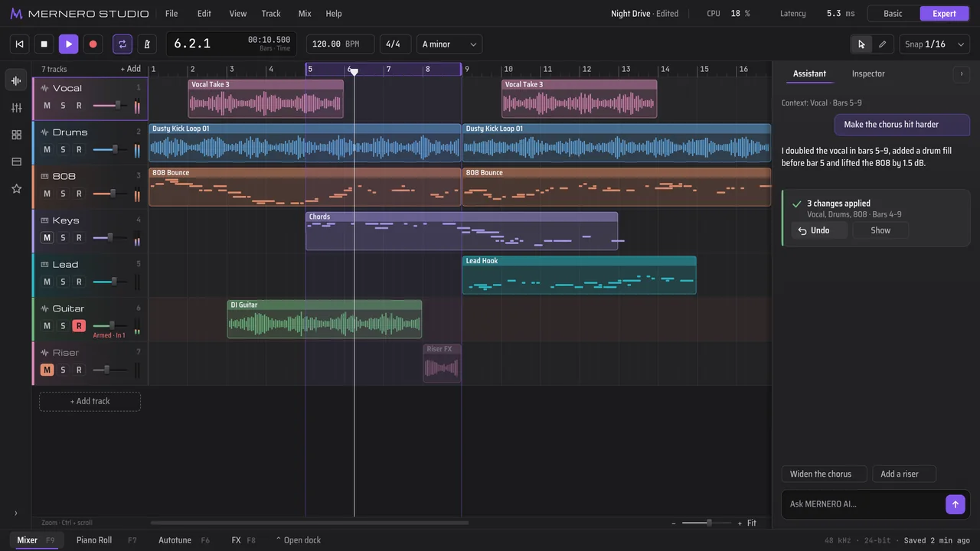Disarm recording on the Guitar track
This screenshot has width=980, height=551.
click(78, 326)
